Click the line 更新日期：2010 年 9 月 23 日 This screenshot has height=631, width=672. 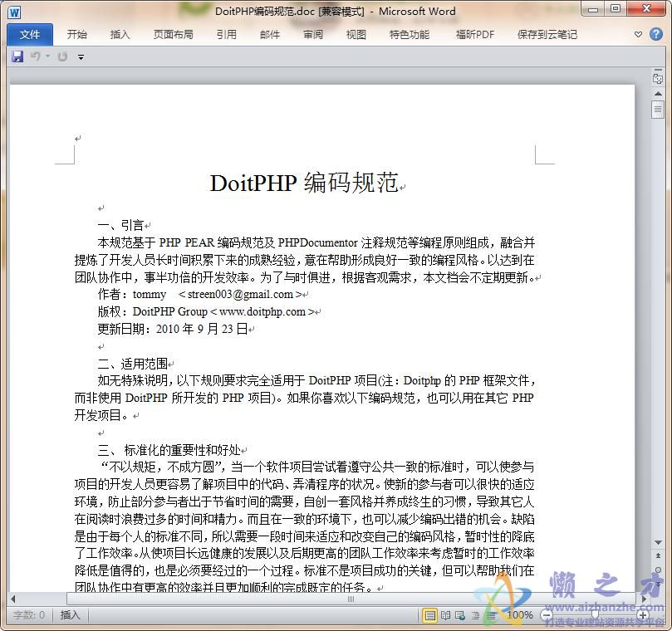(173, 329)
